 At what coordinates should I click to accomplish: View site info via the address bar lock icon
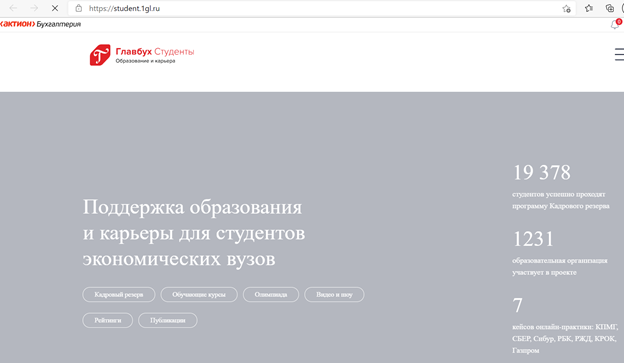click(x=79, y=8)
